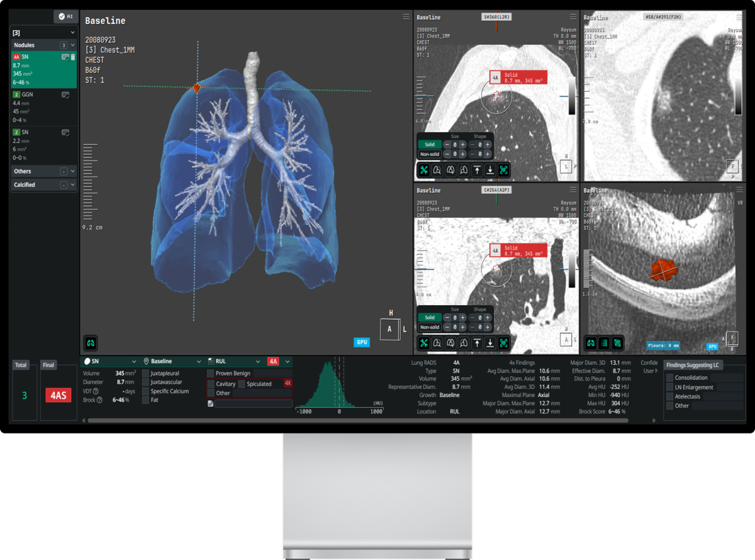Select the lungs icon below the 3D view
The image size is (755, 560).
(x=91, y=343)
